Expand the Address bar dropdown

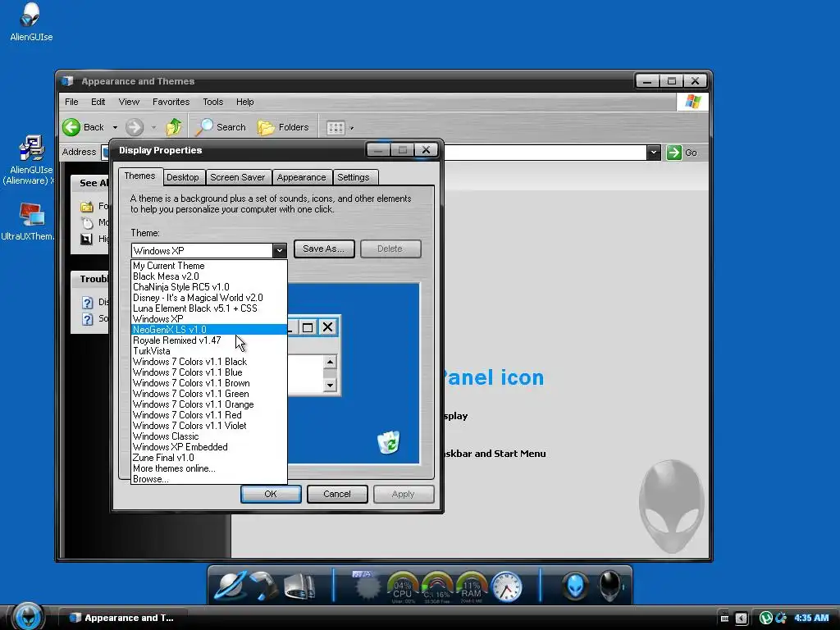pos(653,153)
